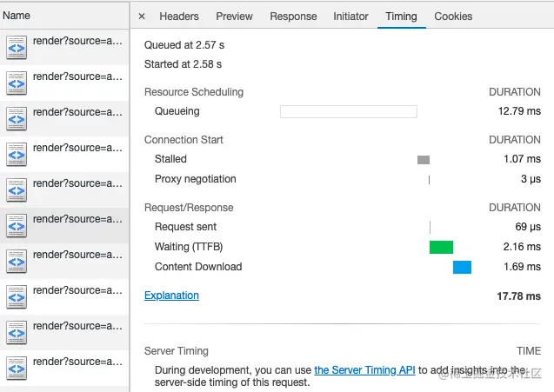Click the blue Content Download bar
Viewport: 554px width, 392px height.
462,268
